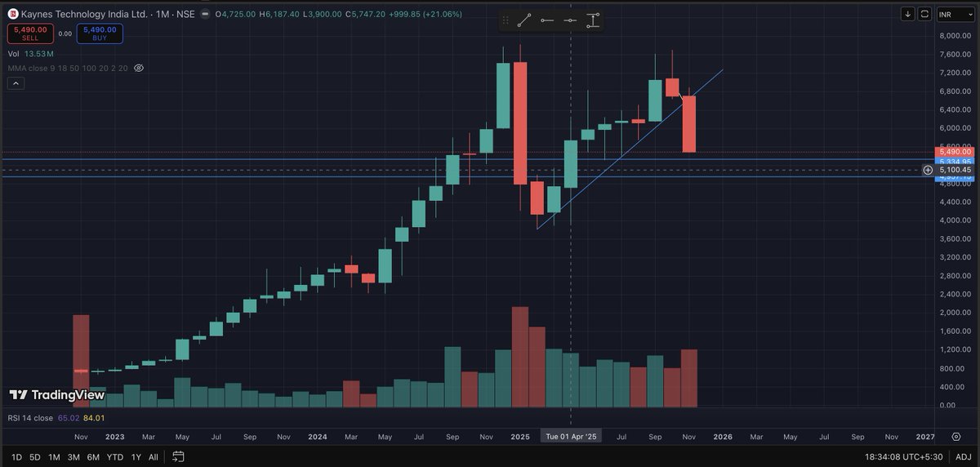Switch to the 1Y time range
Image resolution: width=980 pixels, height=467 pixels.
click(x=136, y=456)
